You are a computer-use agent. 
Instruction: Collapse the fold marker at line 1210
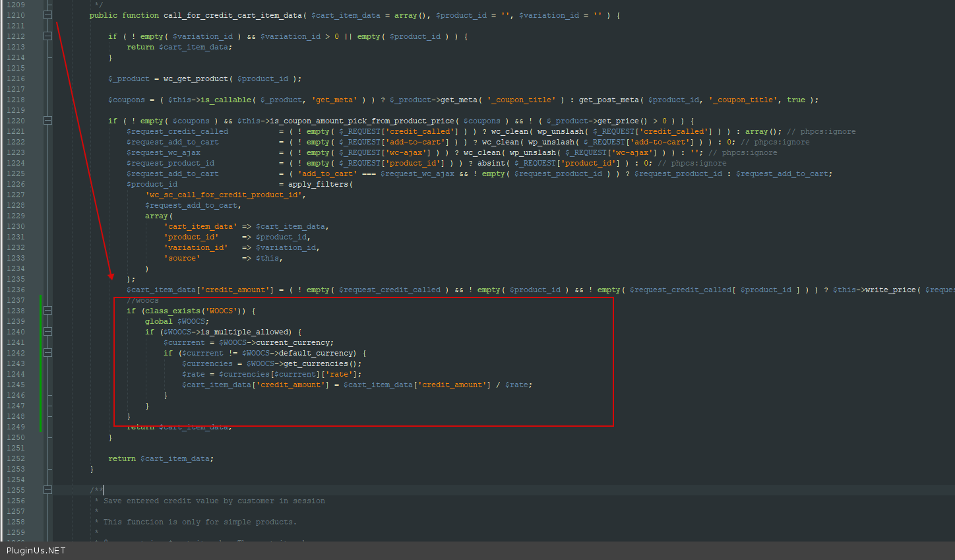click(47, 15)
